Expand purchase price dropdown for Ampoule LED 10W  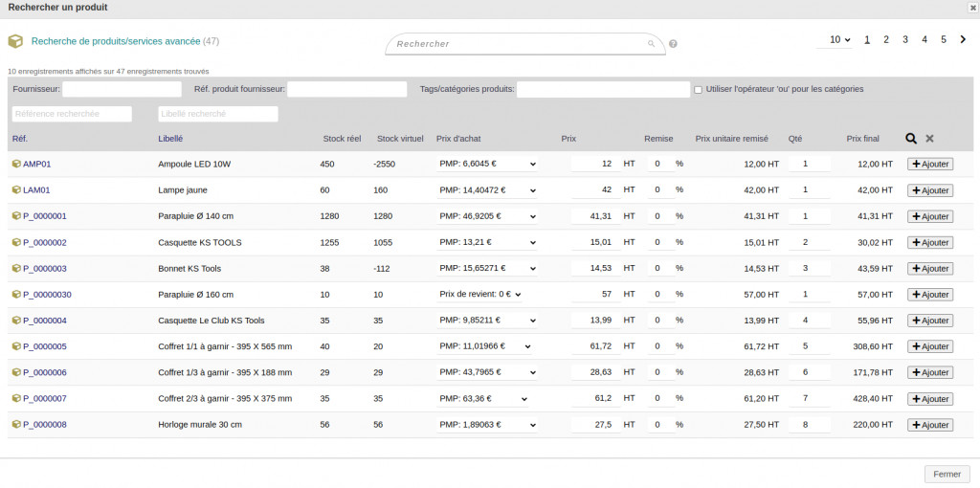487,164
